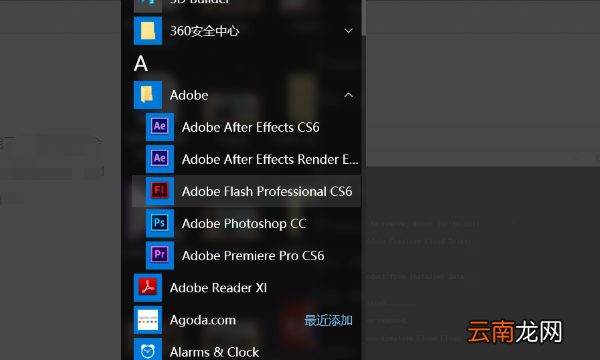Select Adobe Premiere Pro CS6 label

253,256
